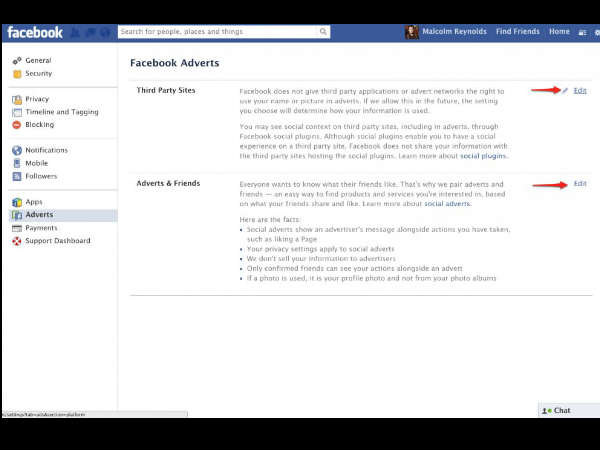This screenshot has width=600, height=450.
Task: Click the Timeline and Tagging icon
Action: (17, 112)
